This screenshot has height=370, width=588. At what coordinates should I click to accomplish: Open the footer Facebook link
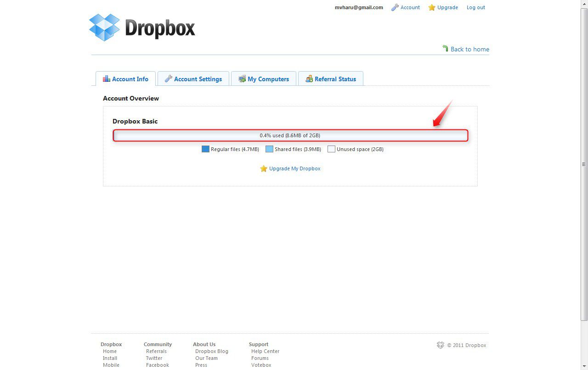point(158,365)
